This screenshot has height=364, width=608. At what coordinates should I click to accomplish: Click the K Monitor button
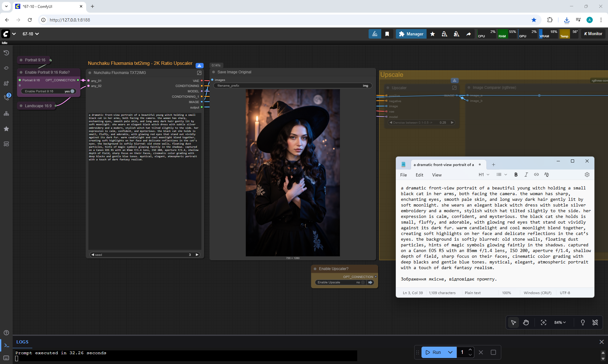tap(593, 34)
